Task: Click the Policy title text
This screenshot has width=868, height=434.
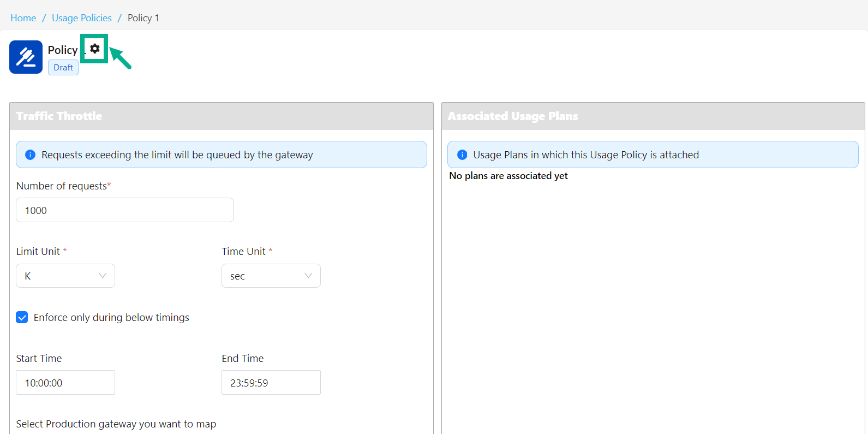Action: (x=63, y=50)
